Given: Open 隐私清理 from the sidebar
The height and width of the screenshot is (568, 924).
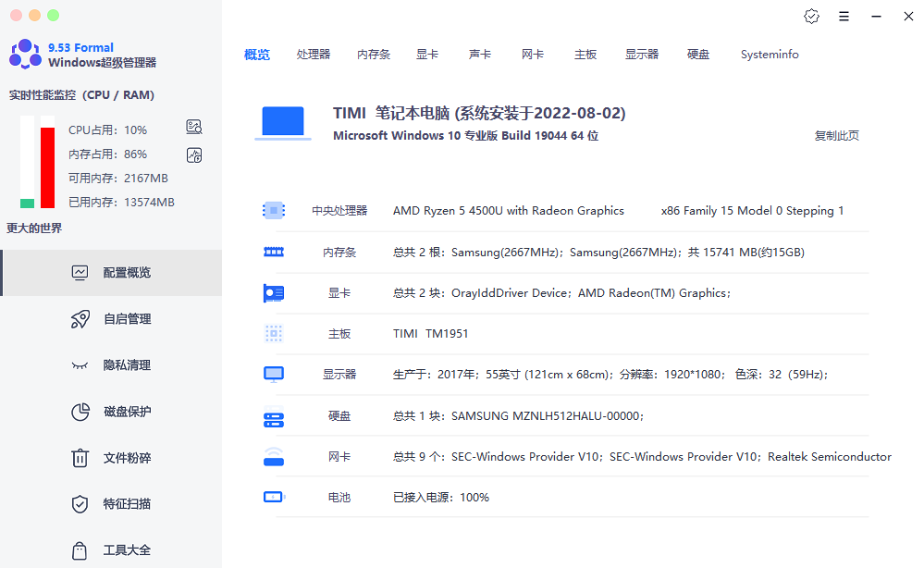Looking at the screenshot, I should click(112, 365).
